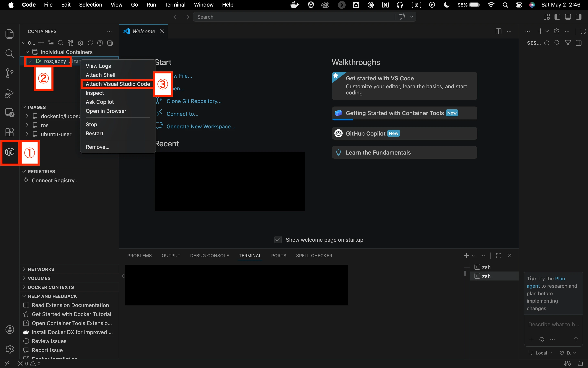
Task: Click the remote indicator in the status bar
Action: [7, 363]
